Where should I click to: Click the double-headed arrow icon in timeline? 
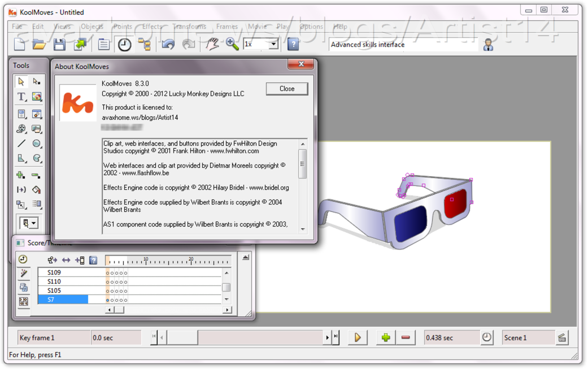click(66, 260)
